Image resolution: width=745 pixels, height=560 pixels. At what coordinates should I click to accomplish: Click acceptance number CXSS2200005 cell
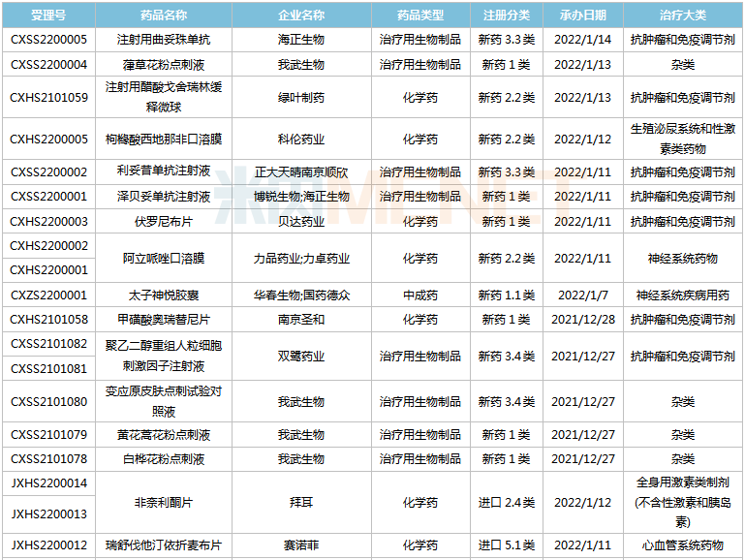(48, 41)
